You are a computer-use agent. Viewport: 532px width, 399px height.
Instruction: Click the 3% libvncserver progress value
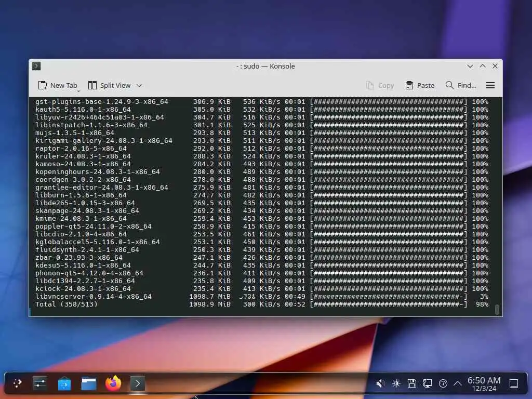tap(484, 297)
